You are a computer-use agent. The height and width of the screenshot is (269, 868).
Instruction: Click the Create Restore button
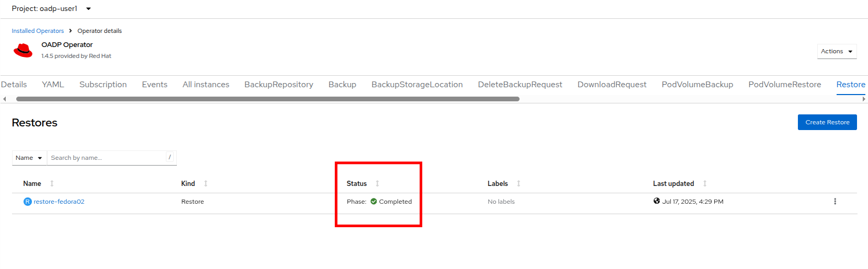click(x=827, y=122)
